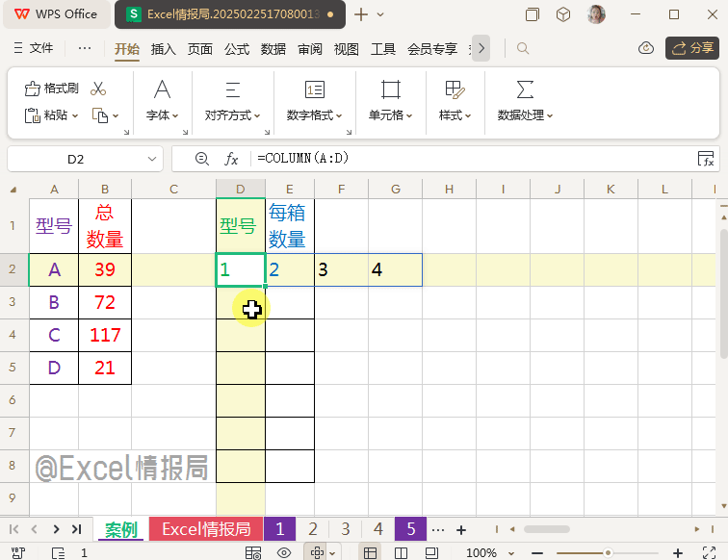Open the File (文件) menu button
Screen dimensions: 728x560
pos(34,48)
